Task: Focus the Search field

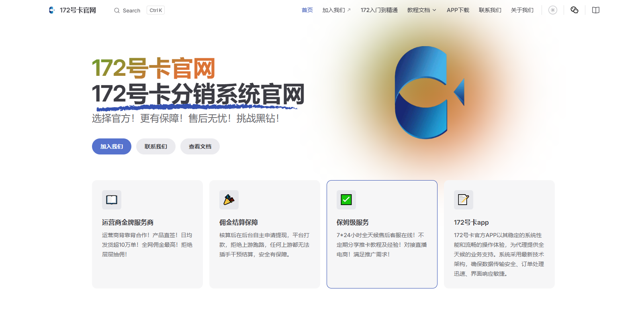Action: [x=139, y=10]
